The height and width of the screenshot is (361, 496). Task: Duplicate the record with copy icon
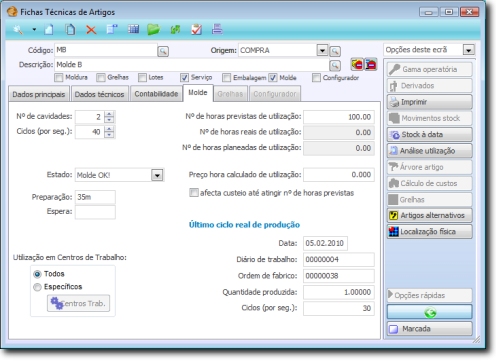(x=70, y=30)
